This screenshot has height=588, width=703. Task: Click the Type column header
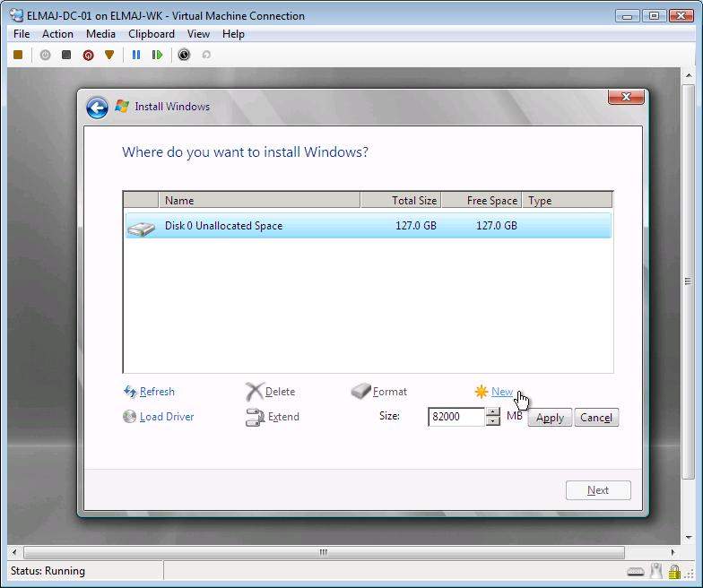click(568, 201)
